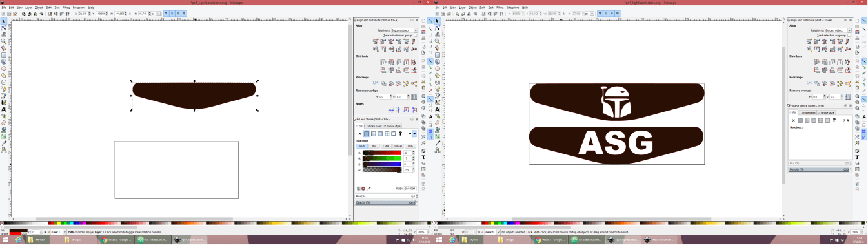Open Edit menu in left Inkscape window
Viewport: 868px width, 245px height.
pyautogui.click(x=11, y=8)
